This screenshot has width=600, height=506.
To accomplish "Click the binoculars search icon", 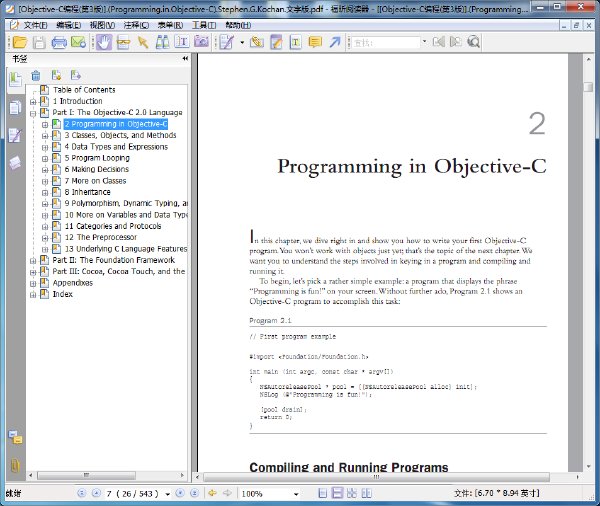I will point(163,42).
